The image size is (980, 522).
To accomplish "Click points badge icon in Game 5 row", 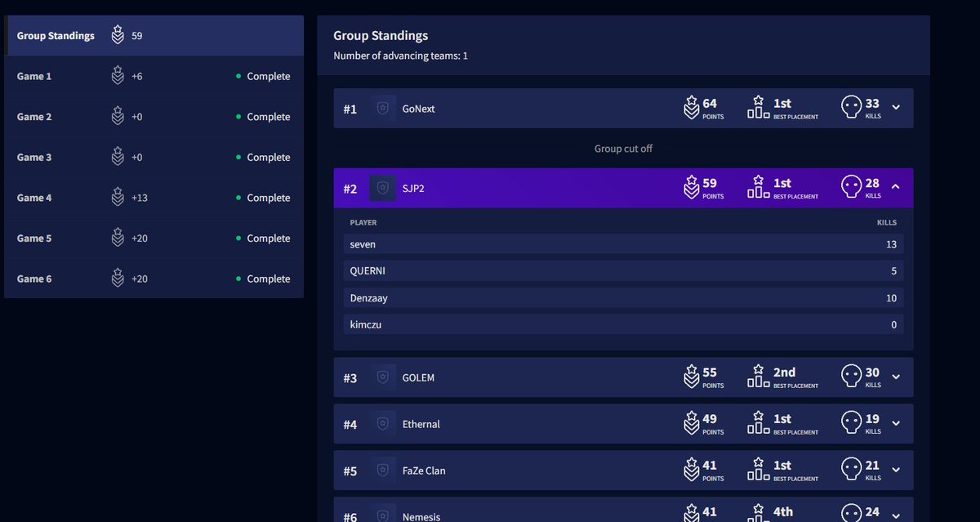I will tap(118, 237).
